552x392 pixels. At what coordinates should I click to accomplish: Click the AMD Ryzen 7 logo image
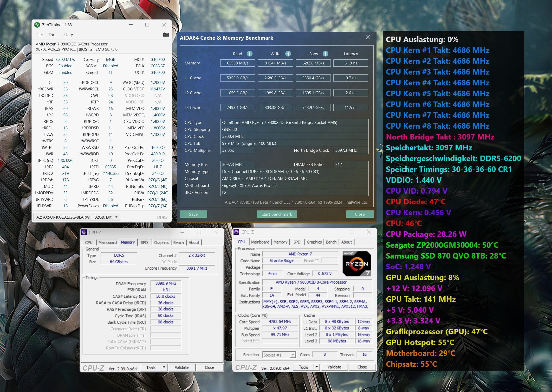(x=357, y=264)
